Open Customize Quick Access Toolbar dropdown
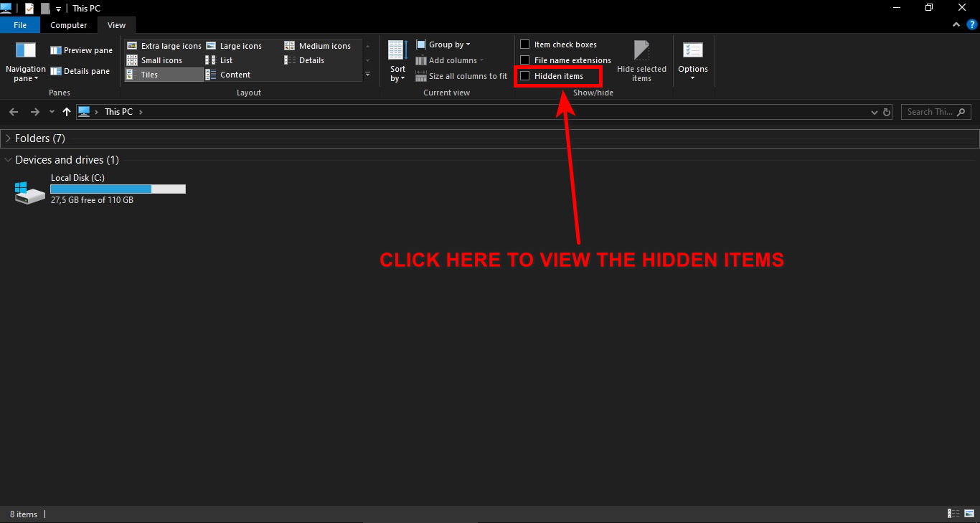 (x=58, y=9)
